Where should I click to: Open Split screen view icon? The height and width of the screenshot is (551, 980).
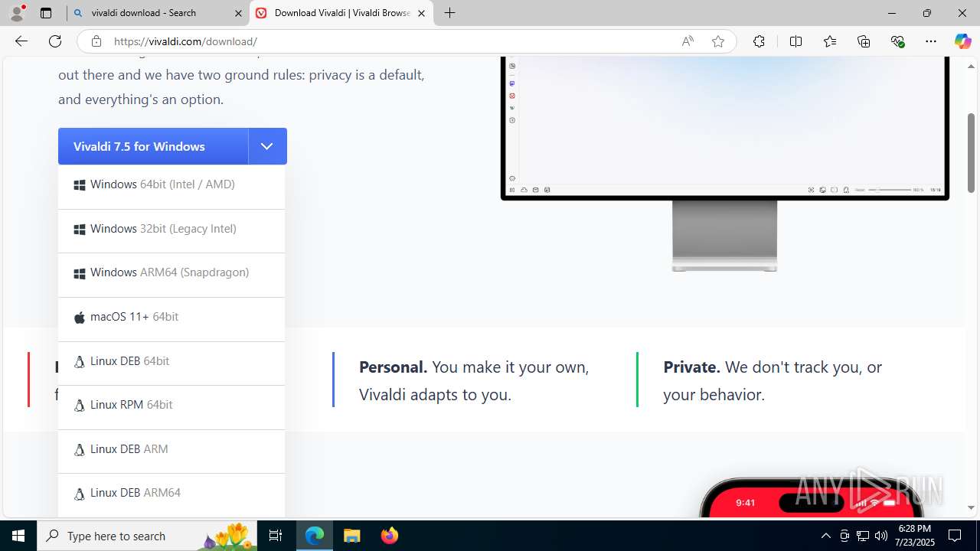pyautogui.click(x=795, y=41)
